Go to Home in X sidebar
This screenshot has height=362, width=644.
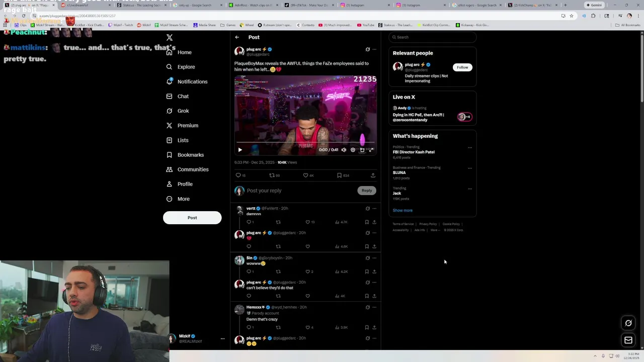coord(179,52)
